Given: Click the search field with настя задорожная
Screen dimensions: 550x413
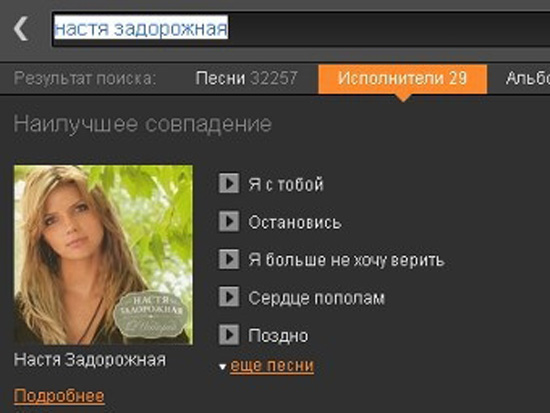Looking at the screenshot, I should pyautogui.click(x=301, y=29).
